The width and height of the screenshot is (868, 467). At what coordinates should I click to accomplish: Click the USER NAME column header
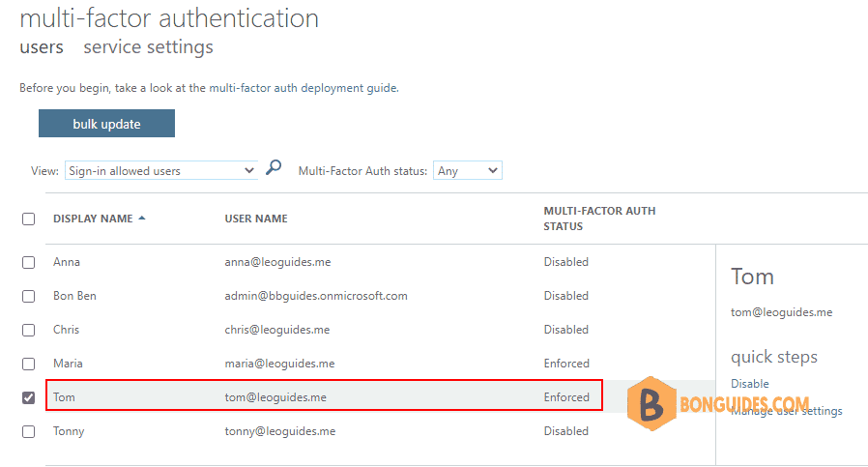point(256,219)
